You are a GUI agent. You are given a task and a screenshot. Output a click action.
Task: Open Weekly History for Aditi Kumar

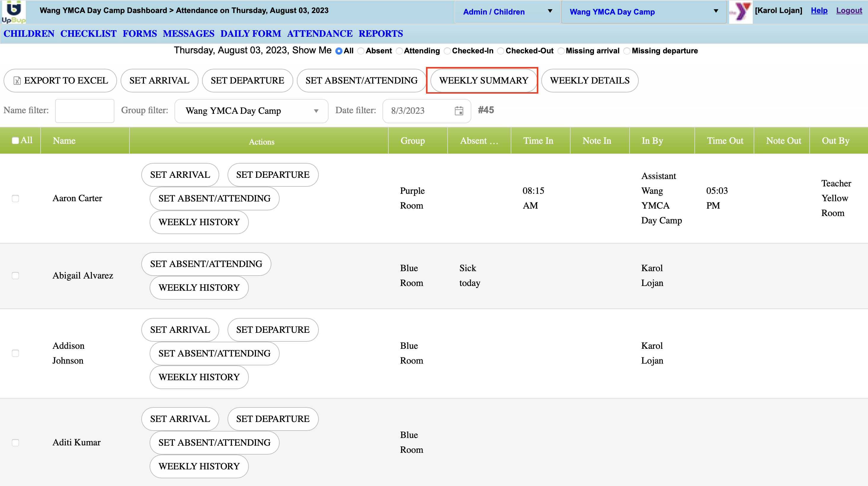(x=199, y=466)
